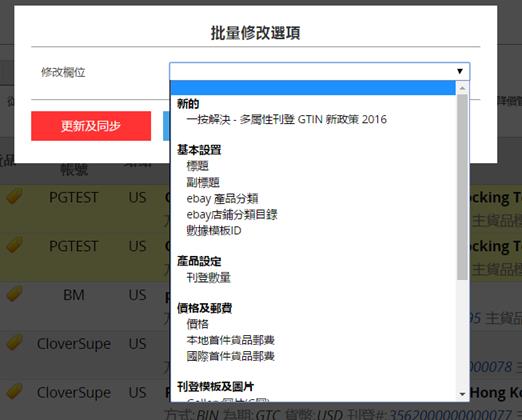
Task: Click the dropdown list scrollbar down arrow
Action: [462, 394]
